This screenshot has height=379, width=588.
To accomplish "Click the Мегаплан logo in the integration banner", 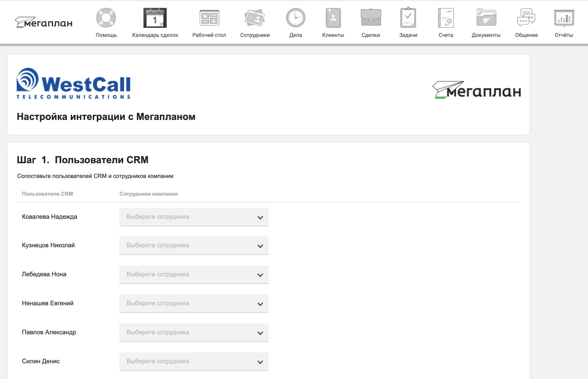I will 476,90.
